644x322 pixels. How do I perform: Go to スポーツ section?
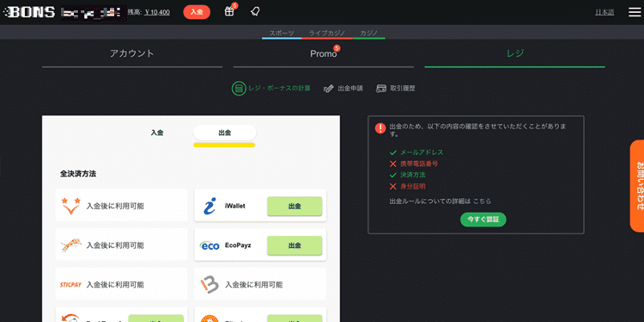[x=282, y=33]
